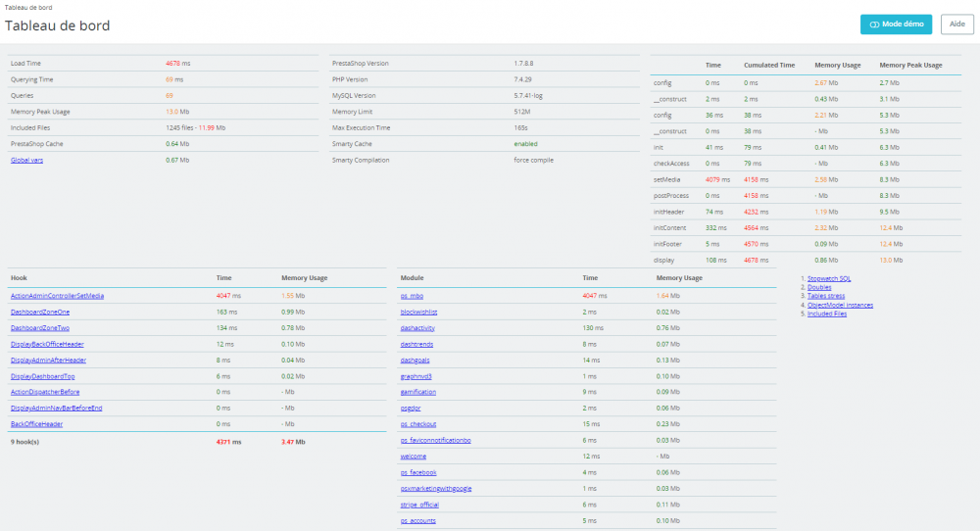Select hooks total memory 3.47 Mb

pos(293,442)
